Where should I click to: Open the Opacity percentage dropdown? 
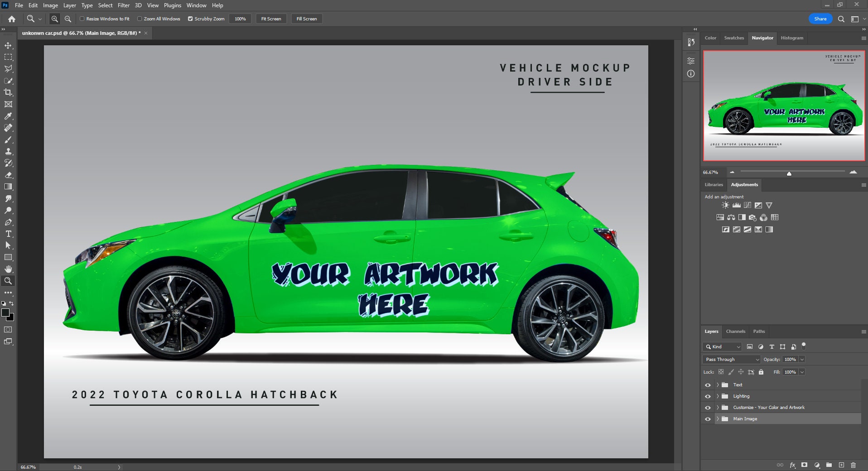point(802,359)
